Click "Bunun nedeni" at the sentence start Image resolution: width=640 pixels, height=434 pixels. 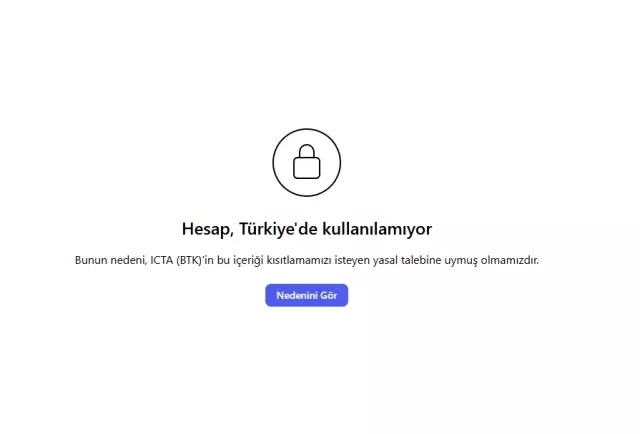point(110,260)
